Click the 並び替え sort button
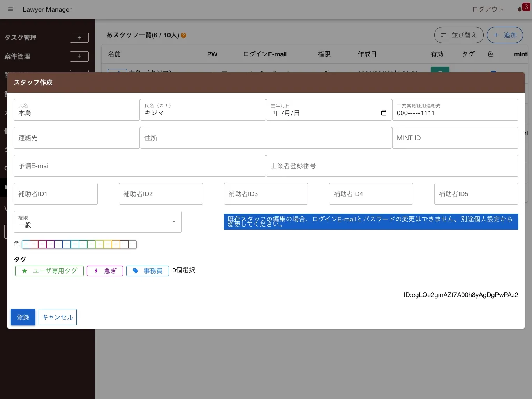 [459, 35]
